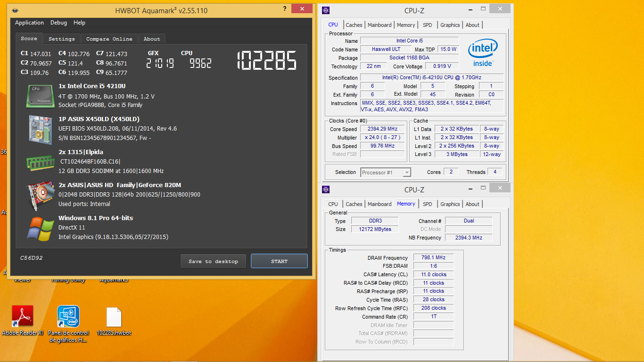The height and width of the screenshot is (362, 644).
Task: Open the Application menu
Action: coord(29,23)
